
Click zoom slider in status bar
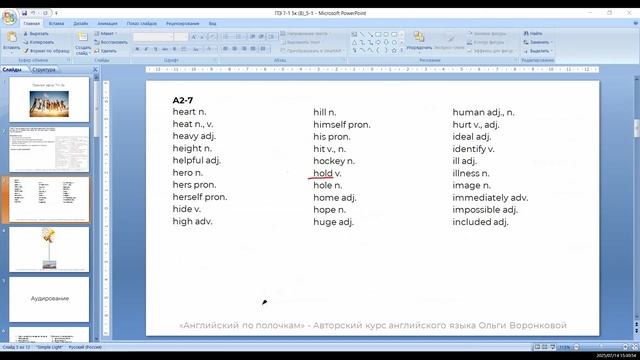tap(601, 347)
